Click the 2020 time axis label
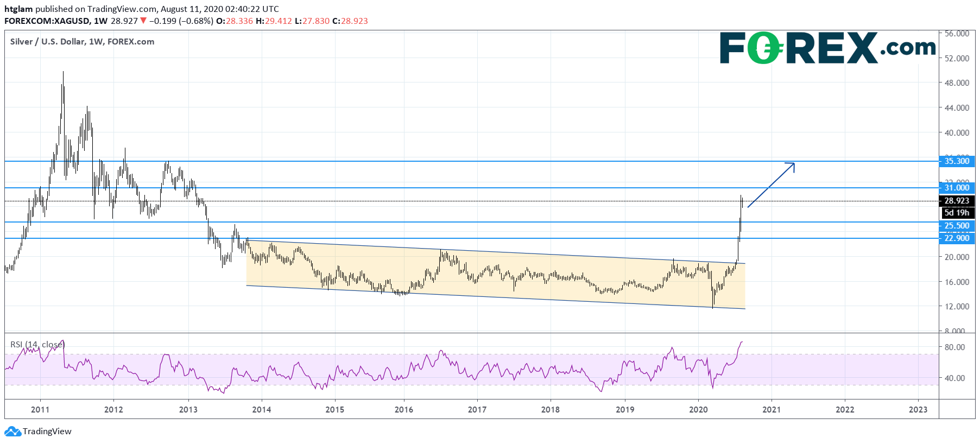The width and height of the screenshot is (980, 444). coord(698,409)
